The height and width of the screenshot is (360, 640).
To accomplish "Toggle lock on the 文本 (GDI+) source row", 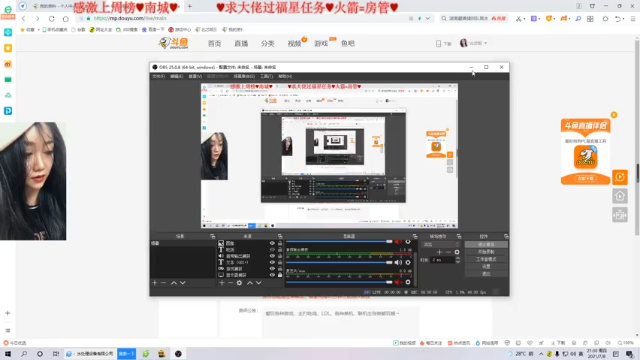I will coord(280,262).
